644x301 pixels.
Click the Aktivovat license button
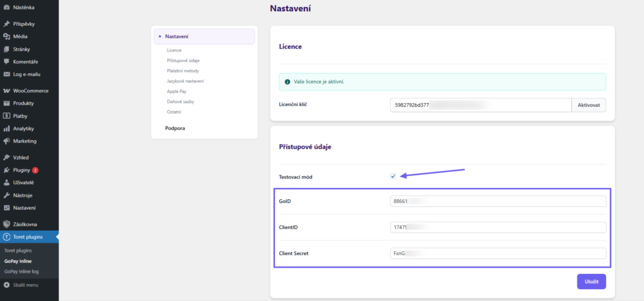(589, 105)
